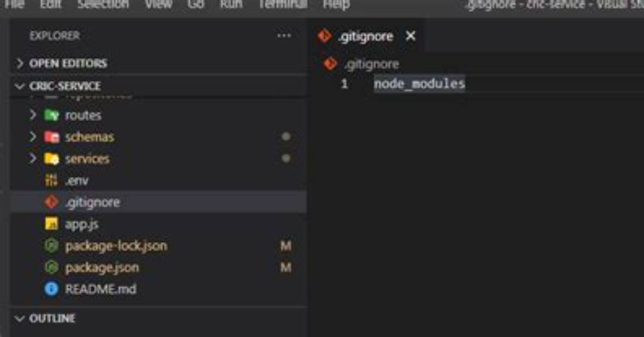Click the git icon on .gitignore tab
Viewport: 644px width, 337px height.
pyautogui.click(x=324, y=36)
